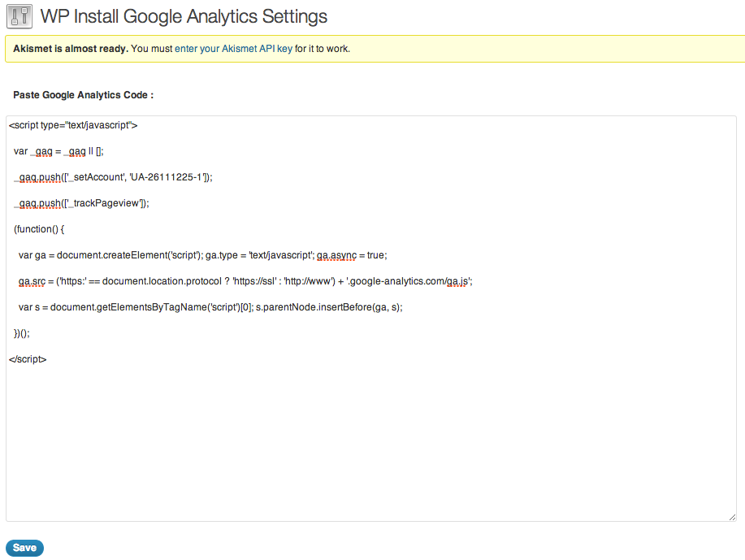Click the Akismet is almost ready bold text
Image resolution: width=745 pixels, height=560 pixels.
71,49
